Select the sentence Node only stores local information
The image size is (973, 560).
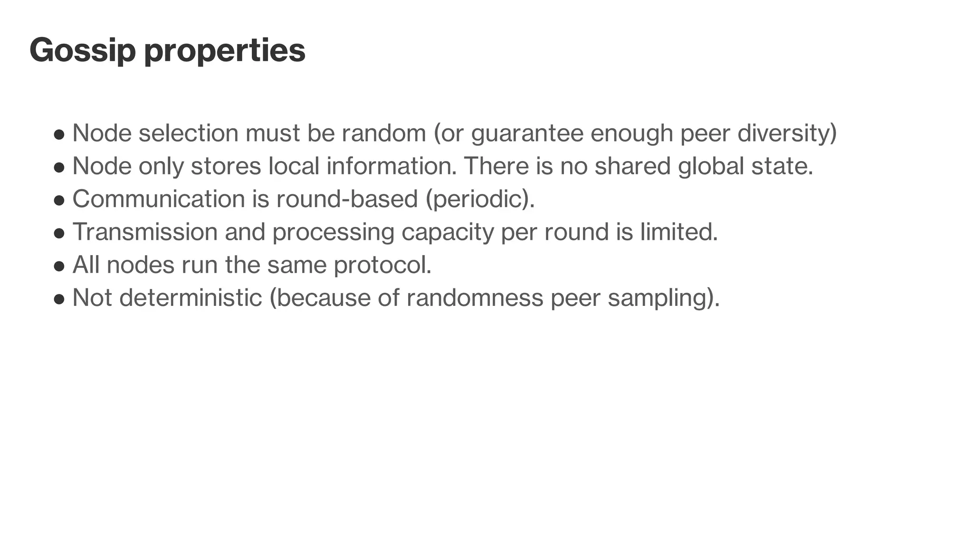pos(265,166)
